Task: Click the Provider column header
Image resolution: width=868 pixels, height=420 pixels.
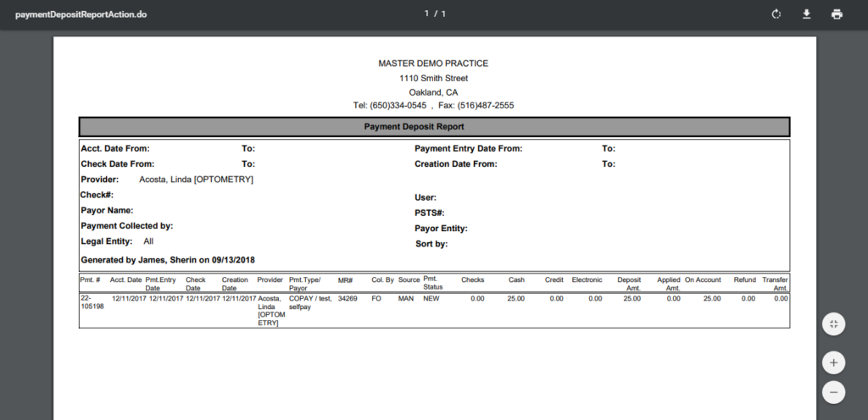Action: tap(270, 279)
